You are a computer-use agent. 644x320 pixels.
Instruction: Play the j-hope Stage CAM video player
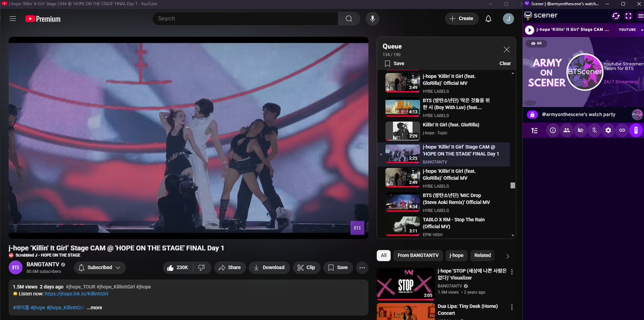click(188, 138)
